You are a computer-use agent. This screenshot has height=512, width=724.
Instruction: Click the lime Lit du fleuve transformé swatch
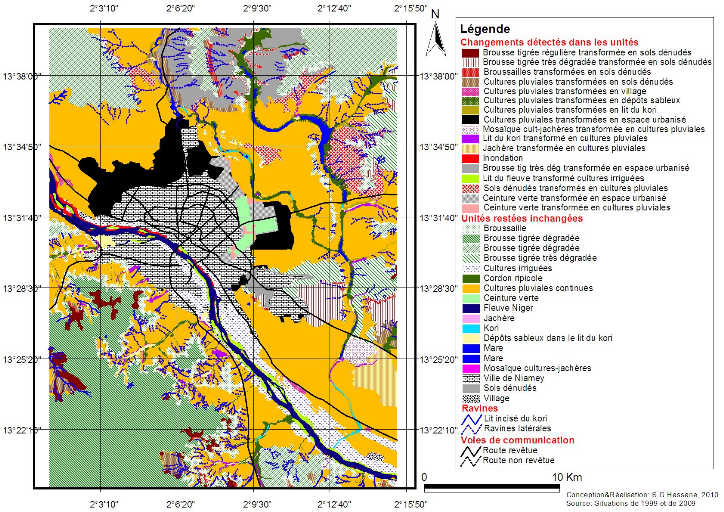(471, 178)
